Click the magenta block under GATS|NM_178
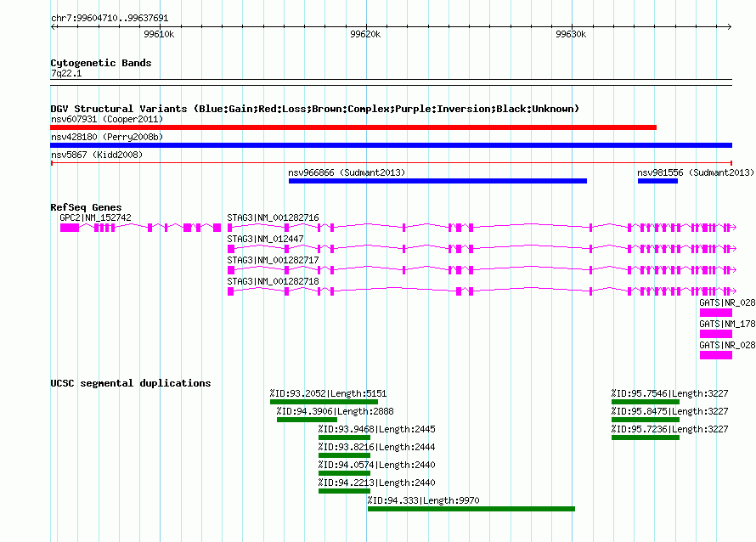 point(716,334)
